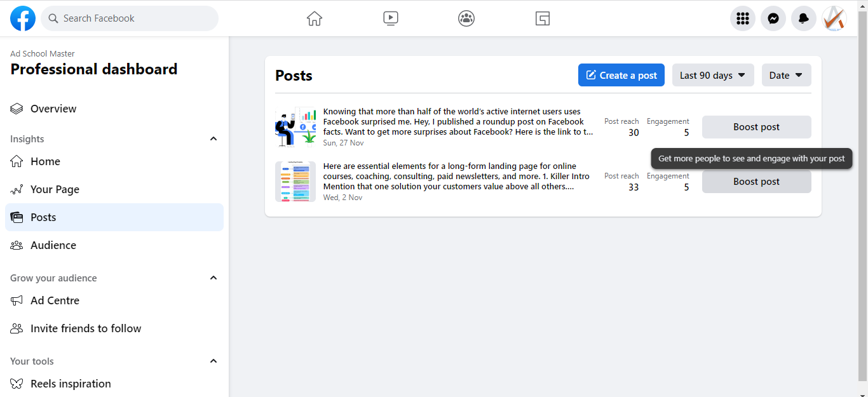Open the Watch video icon
Viewport: 868px width, 397px height.
391,18
